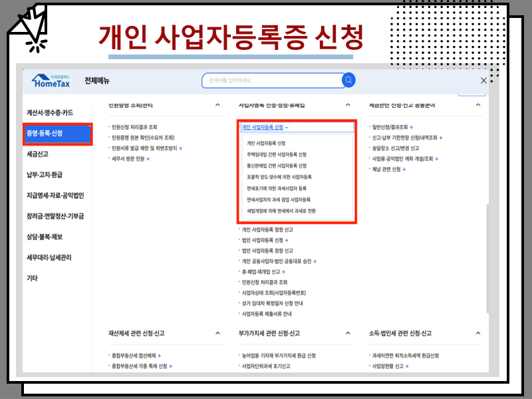
Task: Choose 면세사업자의 과세 겸업 사업자등록
Action: coord(279,199)
